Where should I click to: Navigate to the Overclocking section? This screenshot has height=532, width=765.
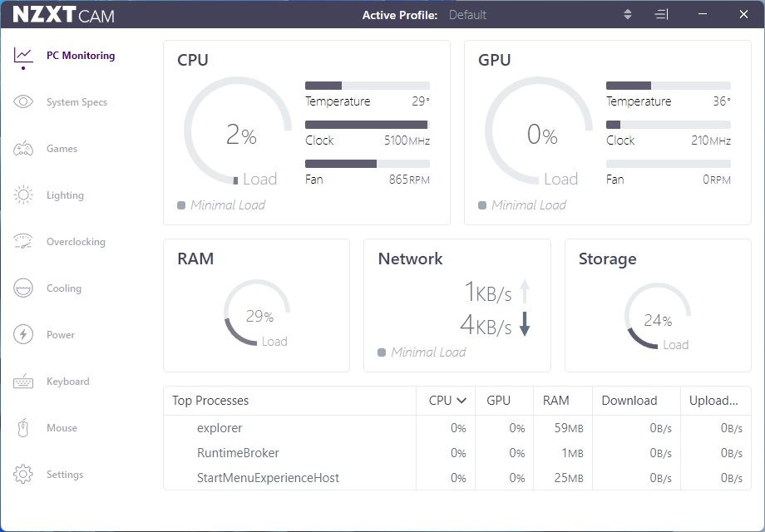pyautogui.click(x=76, y=242)
